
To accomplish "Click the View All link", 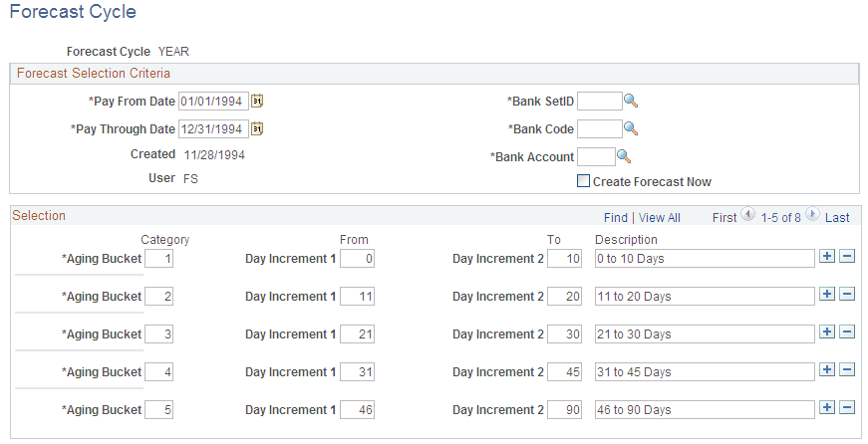I will (x=660, y=217).
